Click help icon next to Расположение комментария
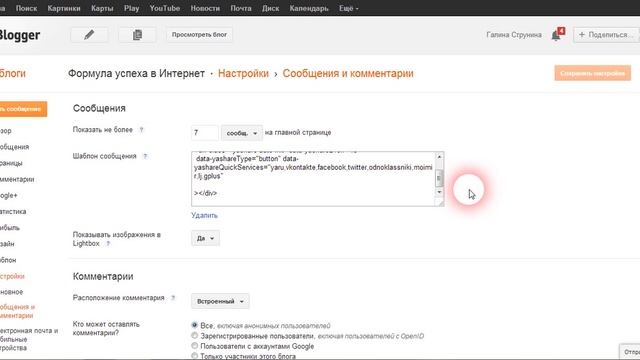640x360 pixels. click(173, 298)
